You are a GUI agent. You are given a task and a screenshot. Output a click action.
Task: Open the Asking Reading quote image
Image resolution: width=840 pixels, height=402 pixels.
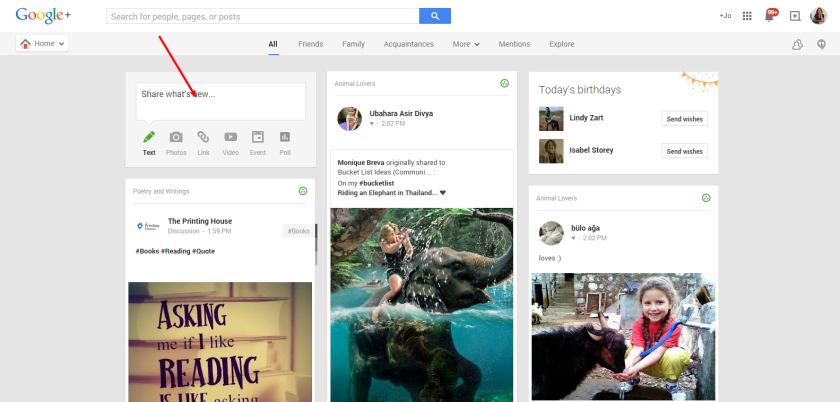(220, 342)
